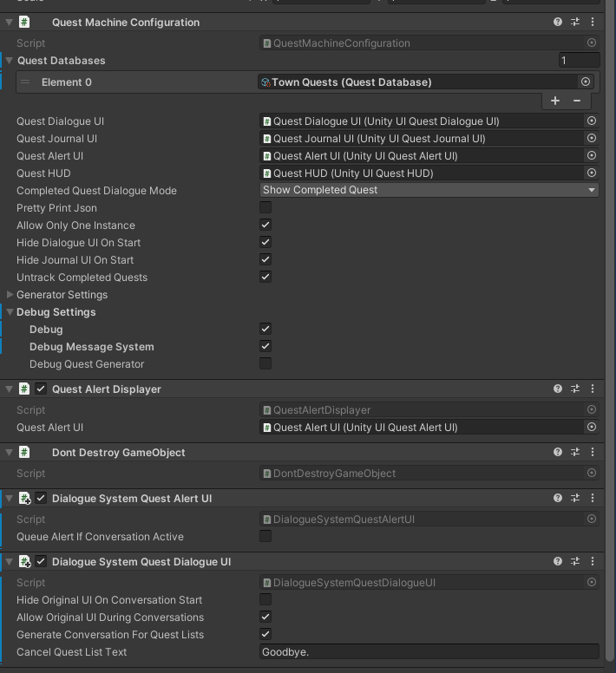Open help for Quest Alert Displayer
This screenshot has width=616, height=673.
pyautogui.click(x=558, y=389)
